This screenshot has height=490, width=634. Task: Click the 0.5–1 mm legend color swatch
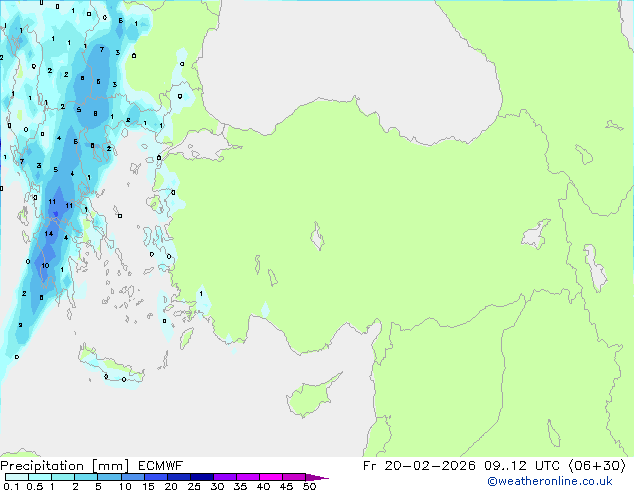coord(40,477)
